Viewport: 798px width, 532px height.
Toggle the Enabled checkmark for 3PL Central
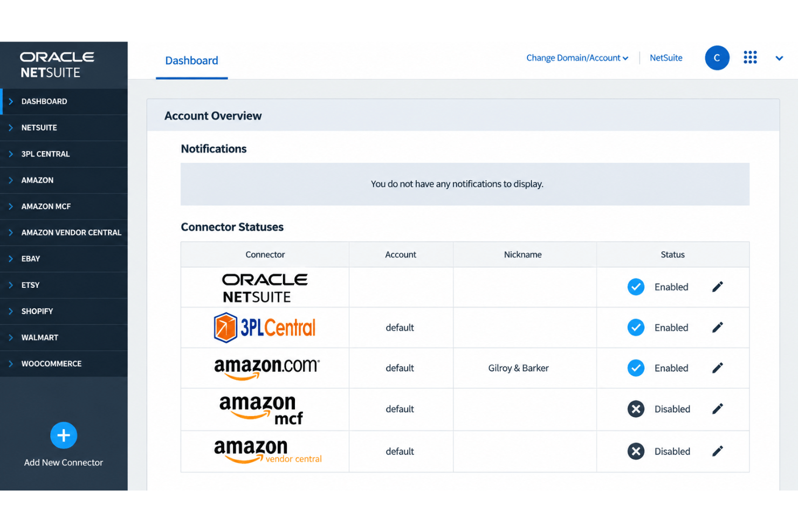pyautogui.click(x=636, y=327)
